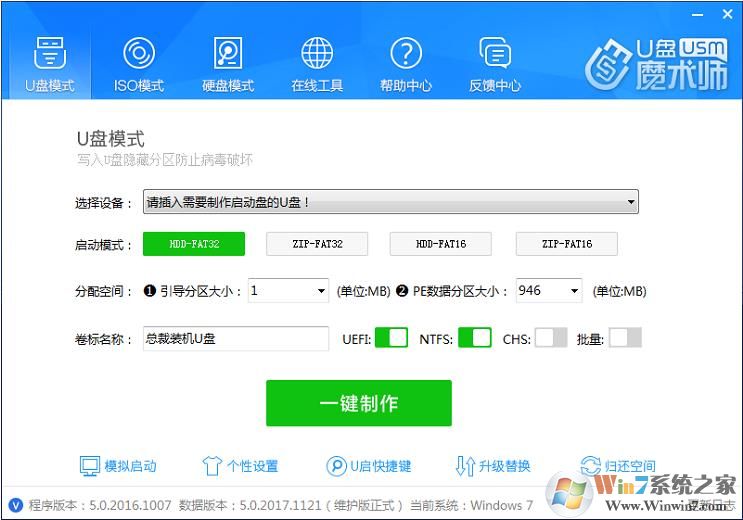Click the 程序版本：5.0.2016.1007 text
This screenshot has width=743, height=520.
(x=100, y=505)
